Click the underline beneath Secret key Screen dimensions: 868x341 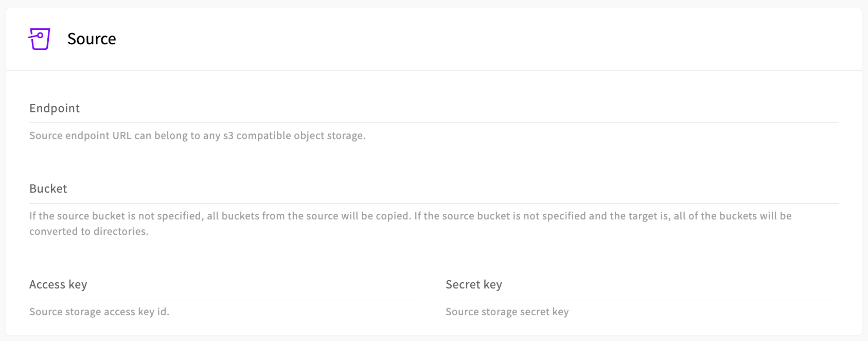tap(642, 299)
